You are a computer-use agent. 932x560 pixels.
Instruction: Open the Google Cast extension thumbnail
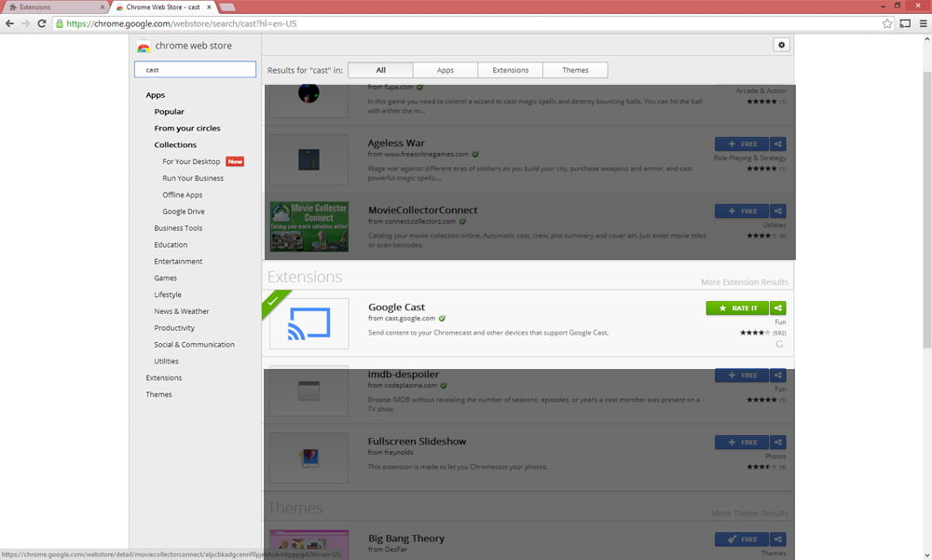[x=309, y=323]
